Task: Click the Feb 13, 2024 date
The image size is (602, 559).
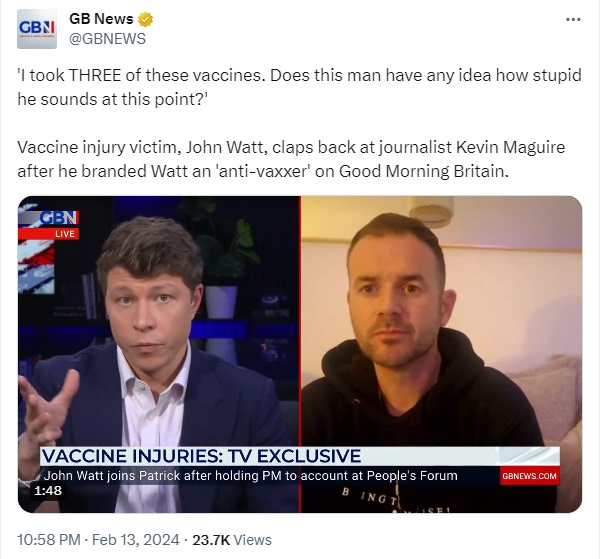Action: tap(136, 540)
